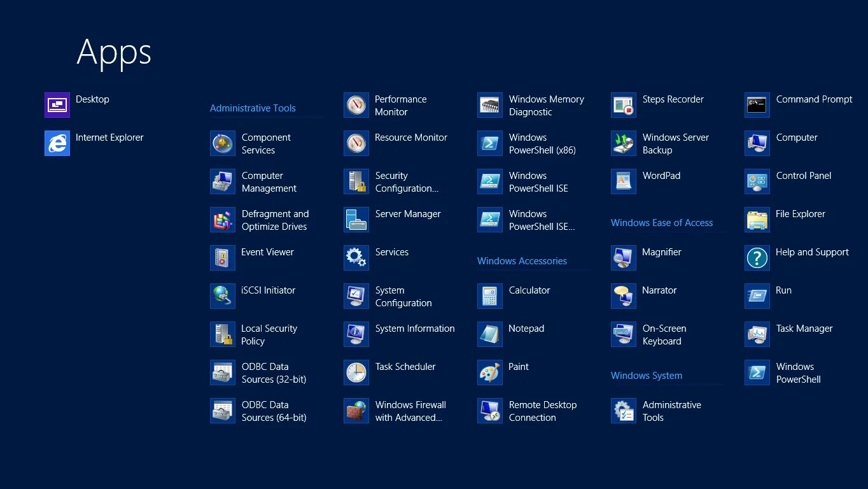Open Command Prompt
The height and width of the screenshot is (489, 868).
[x=814, y=99]
